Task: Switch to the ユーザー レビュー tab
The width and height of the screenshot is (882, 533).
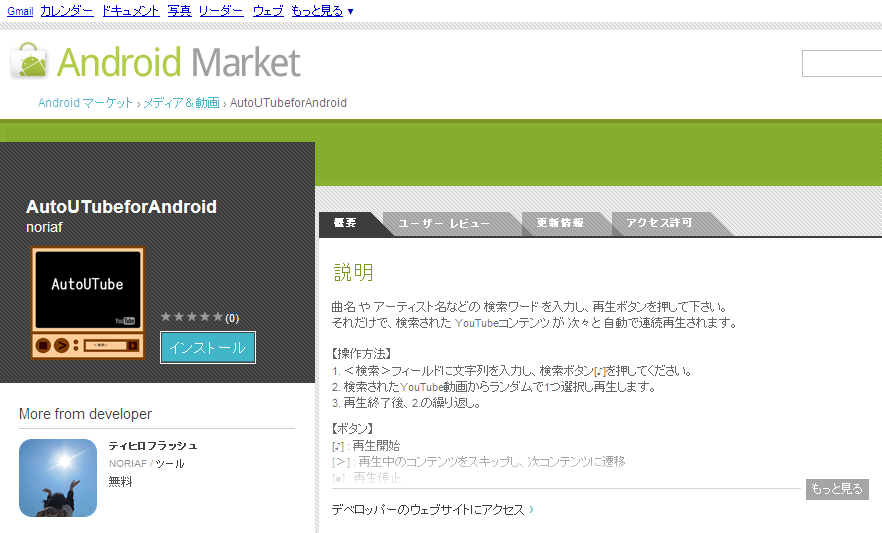Action: (x=444, y=224)
